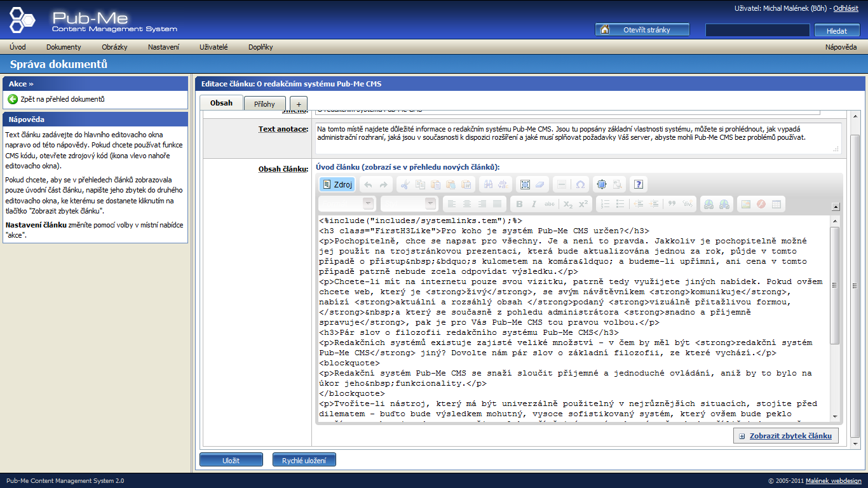Viewport: 868px width, 488px height.
Task: Open the paragraph format dropdown
Action: [347, 203]
